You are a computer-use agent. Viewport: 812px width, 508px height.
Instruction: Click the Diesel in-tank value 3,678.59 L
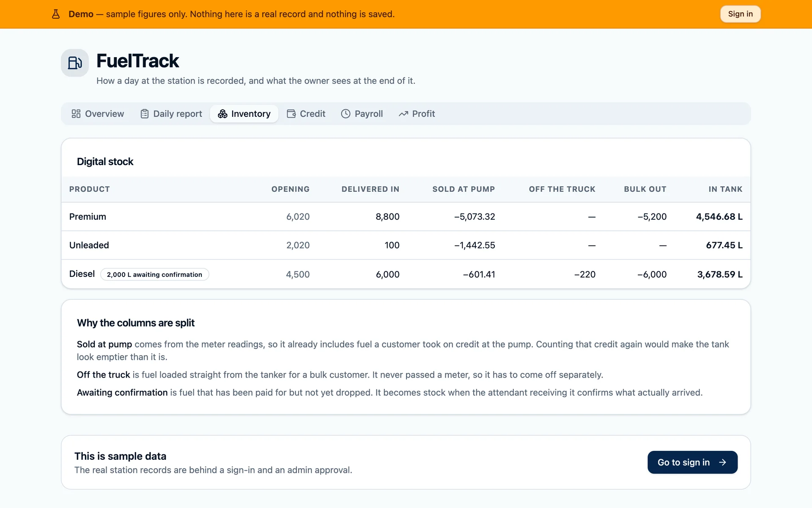720,274
